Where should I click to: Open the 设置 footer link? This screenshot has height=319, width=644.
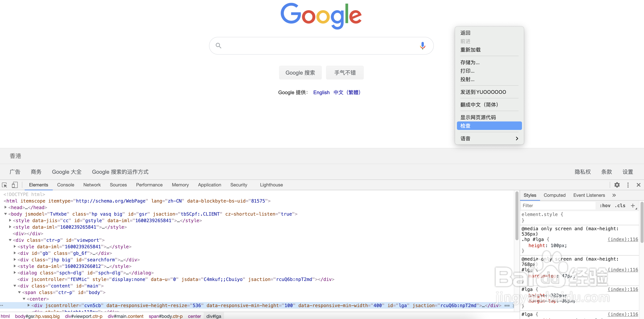627,172
